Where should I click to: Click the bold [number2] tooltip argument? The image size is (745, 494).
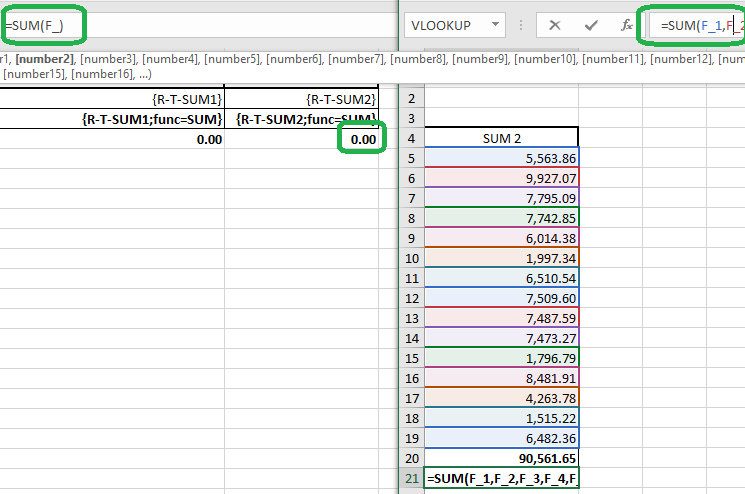pos(45,59)
